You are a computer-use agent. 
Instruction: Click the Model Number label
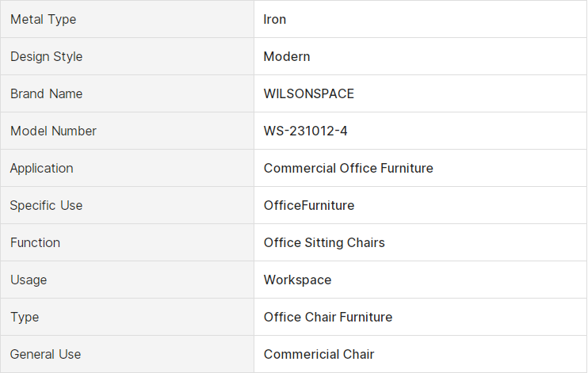(x=53, y=131)
